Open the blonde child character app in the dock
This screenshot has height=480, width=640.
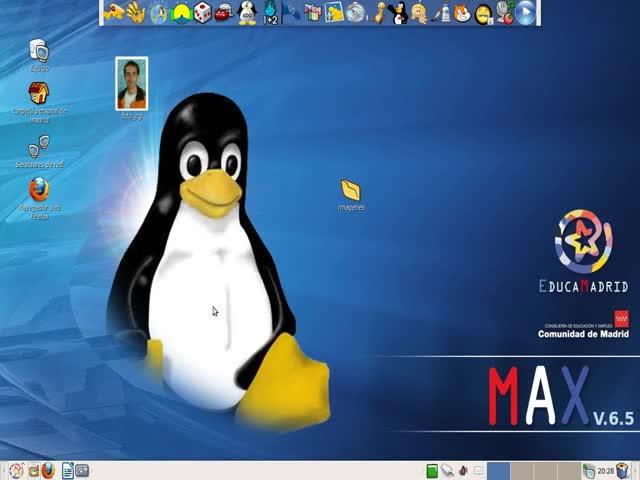click(419, 13)
